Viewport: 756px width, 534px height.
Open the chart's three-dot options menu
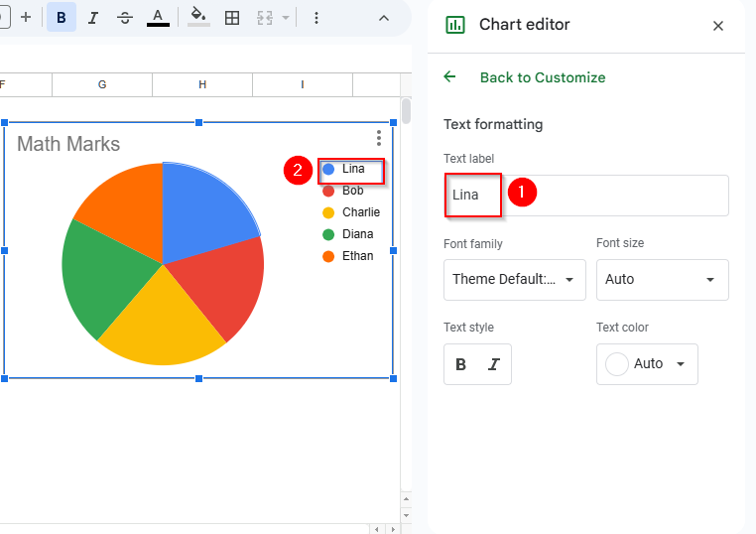click(379, 138)
